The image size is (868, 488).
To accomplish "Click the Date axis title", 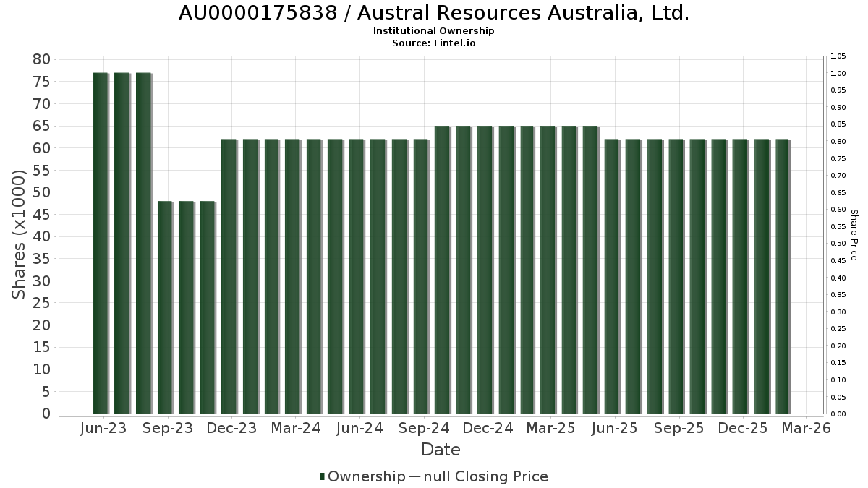I will click(441, 450).
